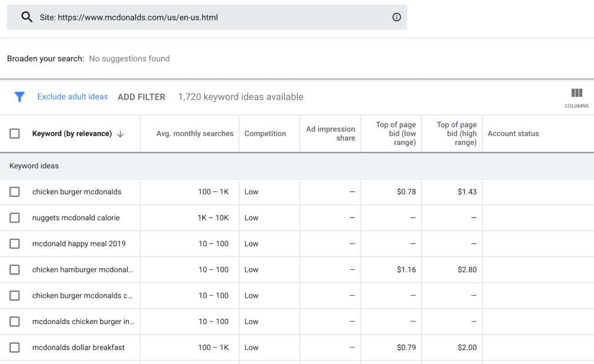This screenshot has width=594, height=364.
Task: Click the $0.78 low bid value
Action: coord(406,192)
